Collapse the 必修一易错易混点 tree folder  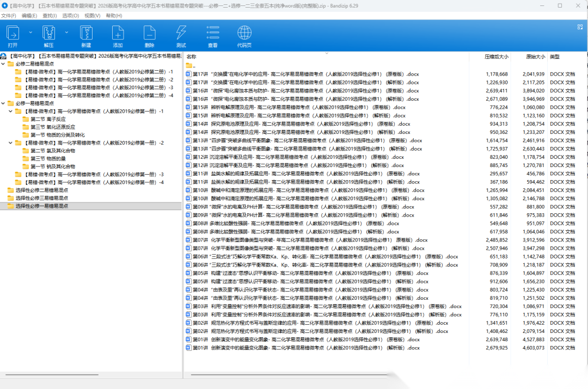pyautogui.click(x=4, y=103)
